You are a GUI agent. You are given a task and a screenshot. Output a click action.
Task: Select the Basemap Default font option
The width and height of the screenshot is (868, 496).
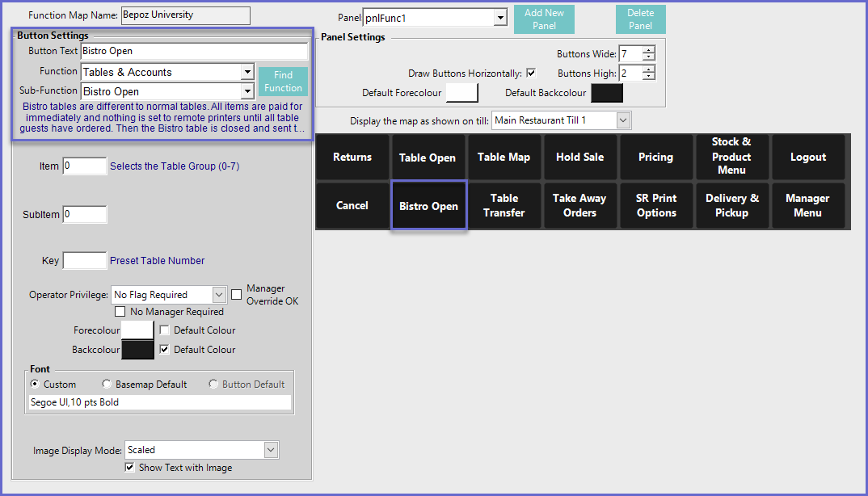tap(107, 385)
